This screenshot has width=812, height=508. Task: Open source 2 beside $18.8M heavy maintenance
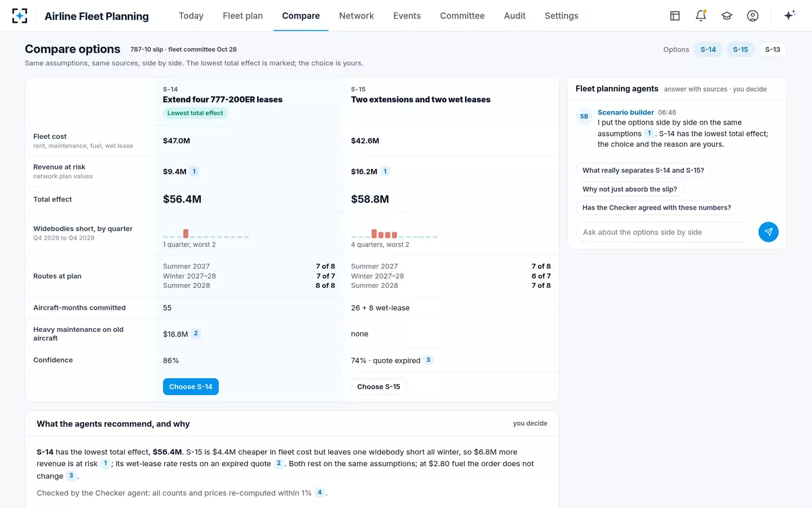coord(196,334)
